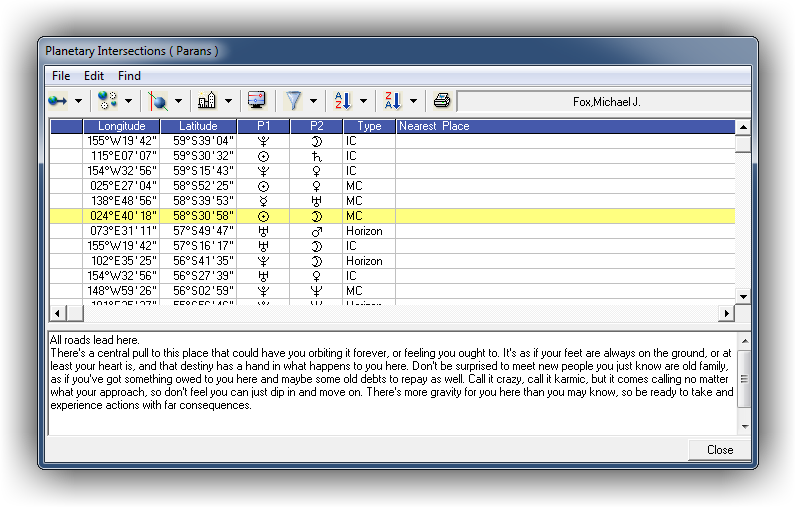The width and height of the screenshot is (795, 507).
Task: Click the Longitude column header
Action: pyautogui.click(x=122, y=126)
